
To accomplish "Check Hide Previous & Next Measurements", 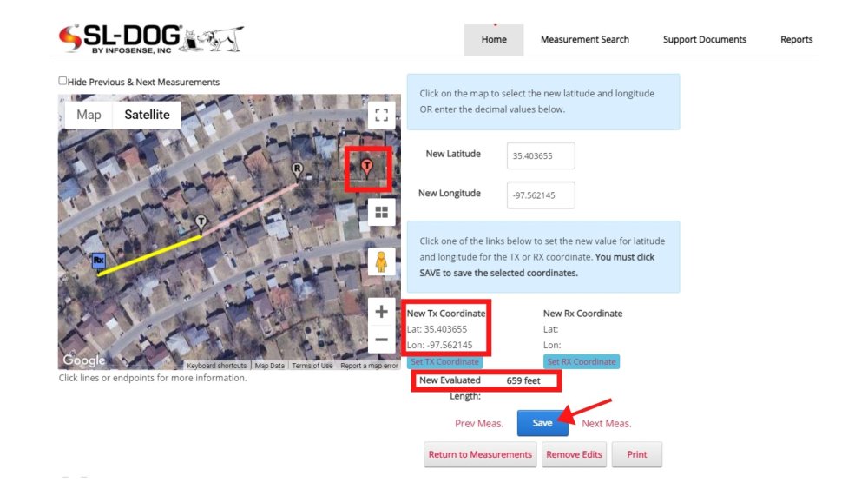I will (62, 81).
